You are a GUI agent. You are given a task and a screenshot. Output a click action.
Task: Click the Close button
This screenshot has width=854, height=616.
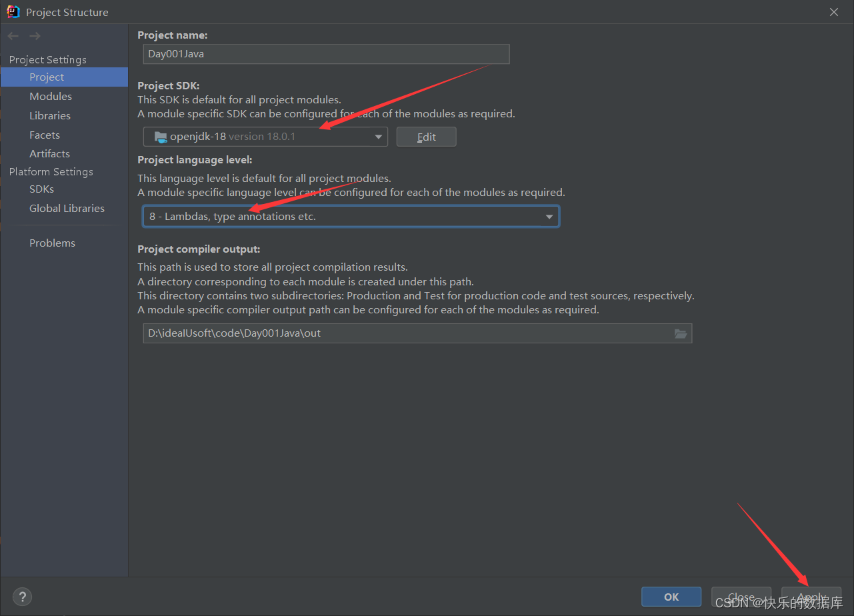(x=741, y=597)
